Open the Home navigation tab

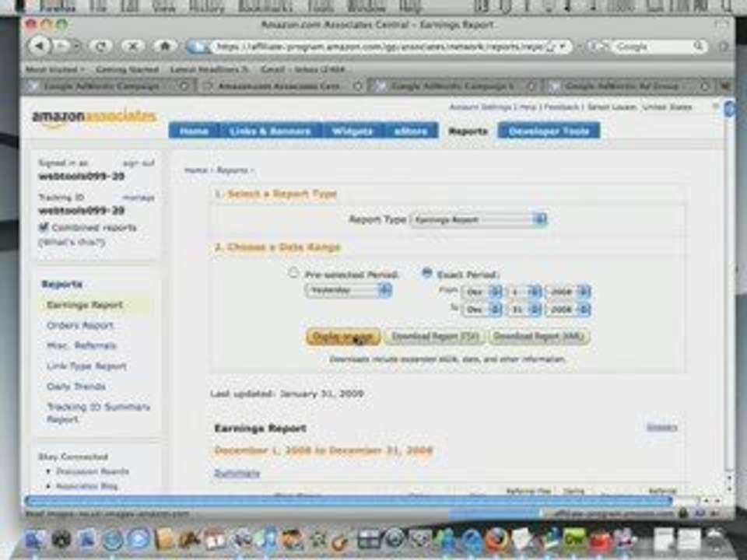(x=194, y=131)
